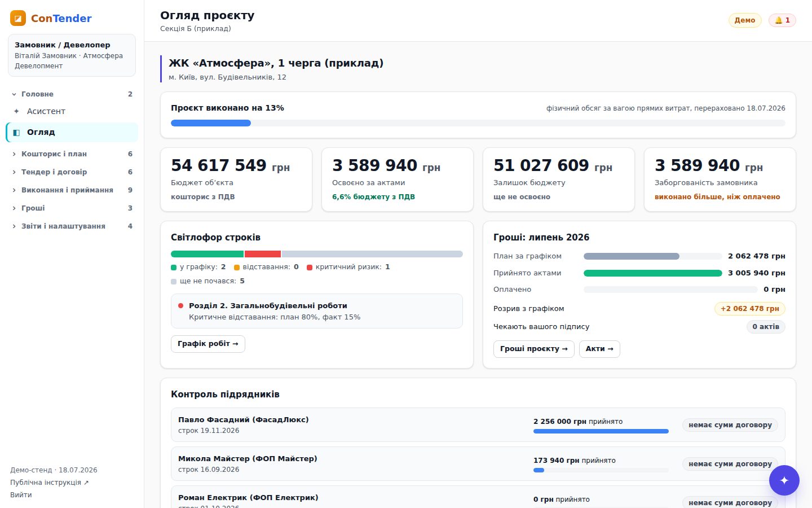Collapse the Головне section chevron

click(x=14, y=94)
